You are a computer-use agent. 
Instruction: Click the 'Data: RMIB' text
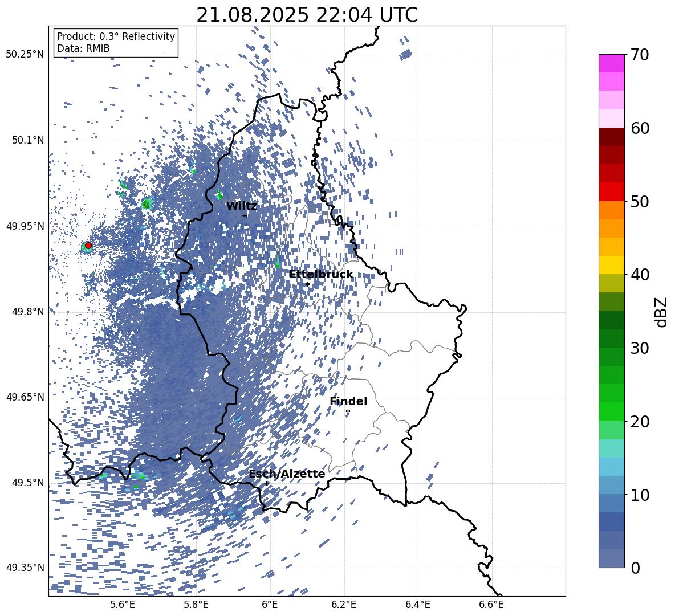[x=83, y=48]
